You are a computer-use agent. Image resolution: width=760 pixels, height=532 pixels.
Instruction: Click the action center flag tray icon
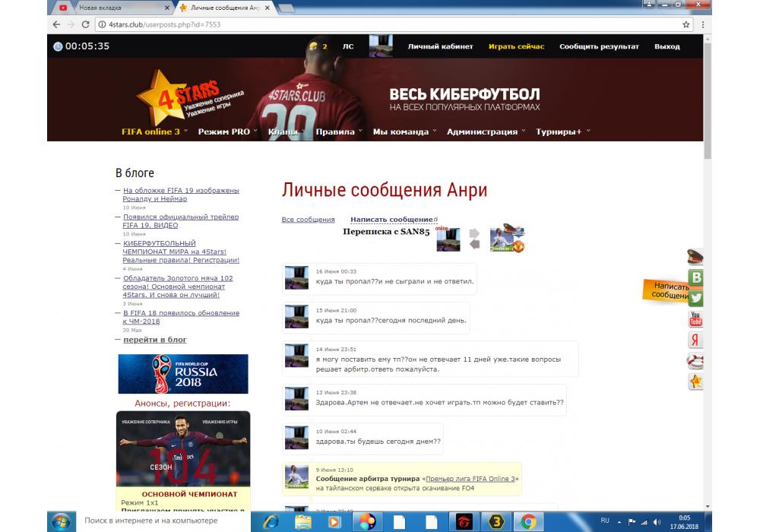[x=632, y=522]
